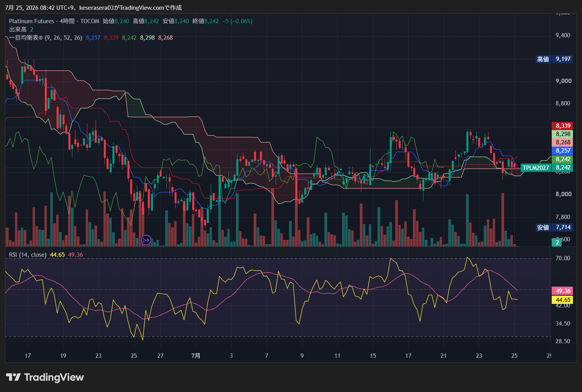
Task: Click the 8,000 price scale value
Action: [x=563, y=195]
